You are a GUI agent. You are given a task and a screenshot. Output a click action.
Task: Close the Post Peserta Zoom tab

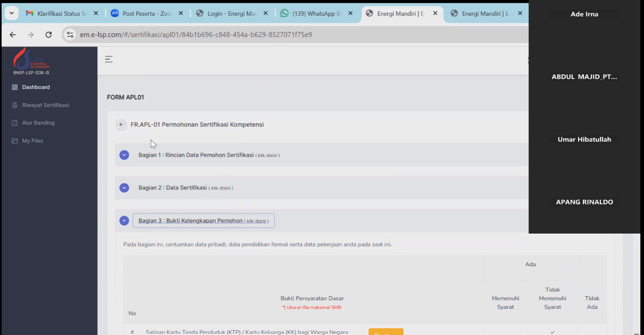(x=181, y=13)
